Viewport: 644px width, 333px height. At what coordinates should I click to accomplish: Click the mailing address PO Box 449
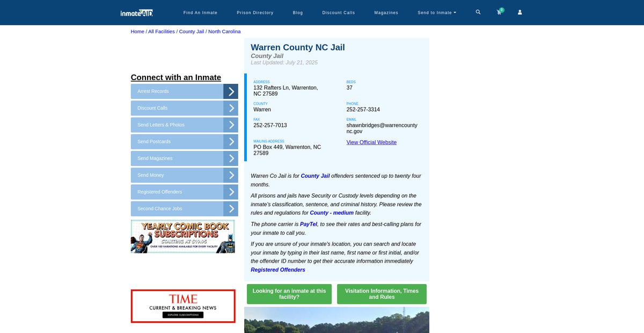point(287,150)
